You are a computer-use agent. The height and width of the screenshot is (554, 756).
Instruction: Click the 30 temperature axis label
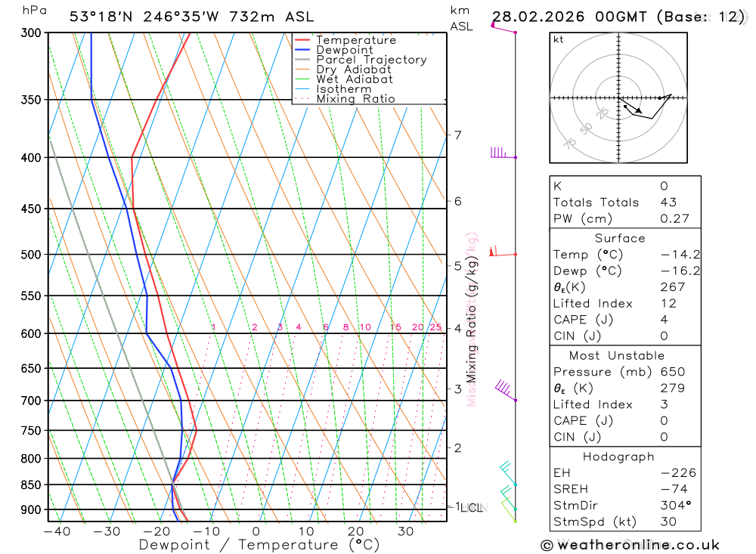(405, 532)
